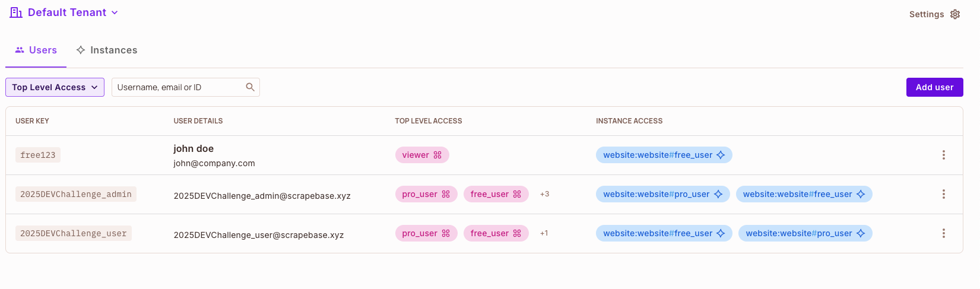Switch to the Users tab
Viewport: 980px width, 289px height.
[36, 50]
